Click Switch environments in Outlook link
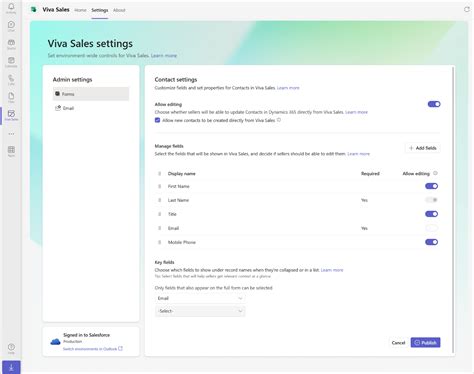This screenshot has height=374, width=474. coord(93,349)
